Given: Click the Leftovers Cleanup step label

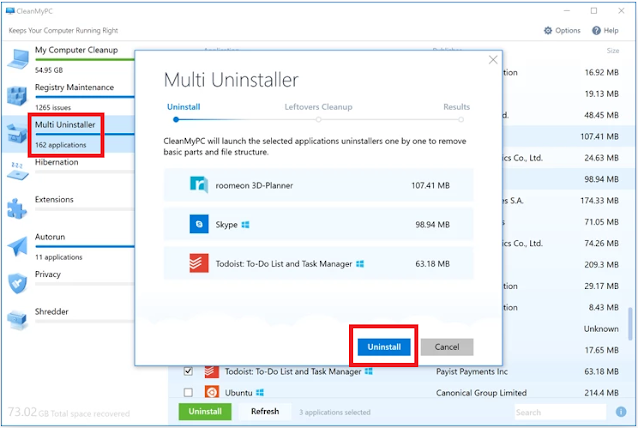Looking at the screenshot, I should click(x=318, y=107).
